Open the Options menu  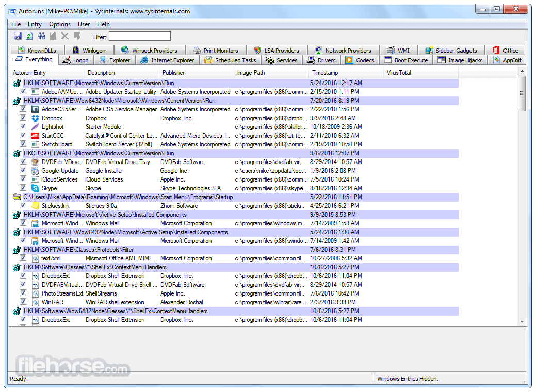[60, 24]
